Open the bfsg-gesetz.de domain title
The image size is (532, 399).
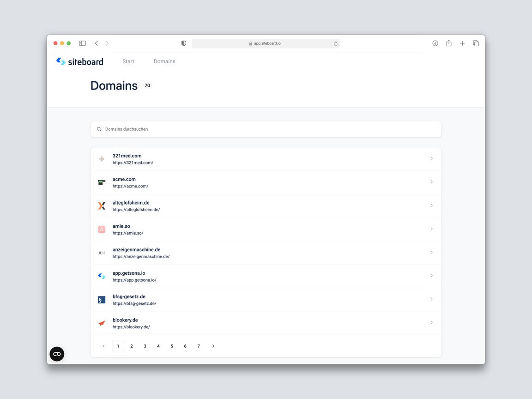129,296
